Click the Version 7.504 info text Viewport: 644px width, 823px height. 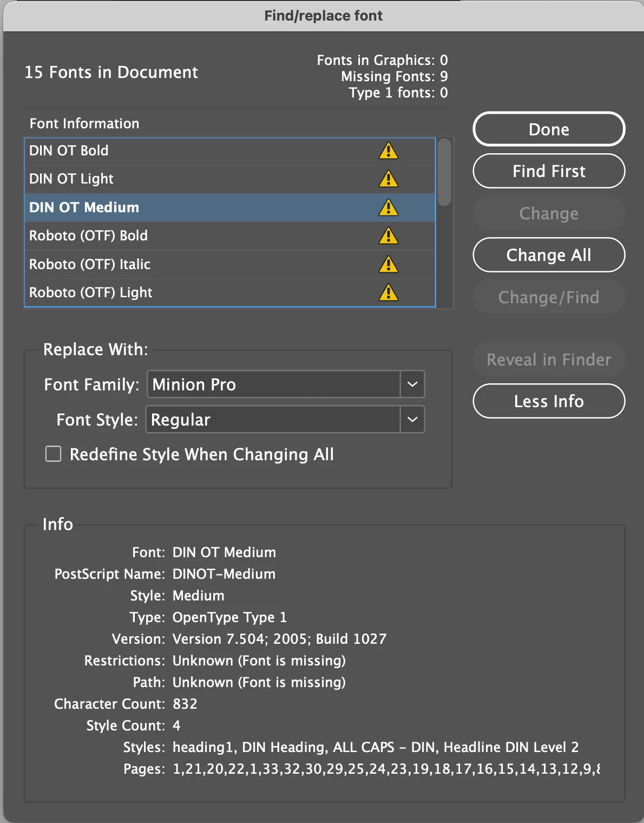pos(279,639)
